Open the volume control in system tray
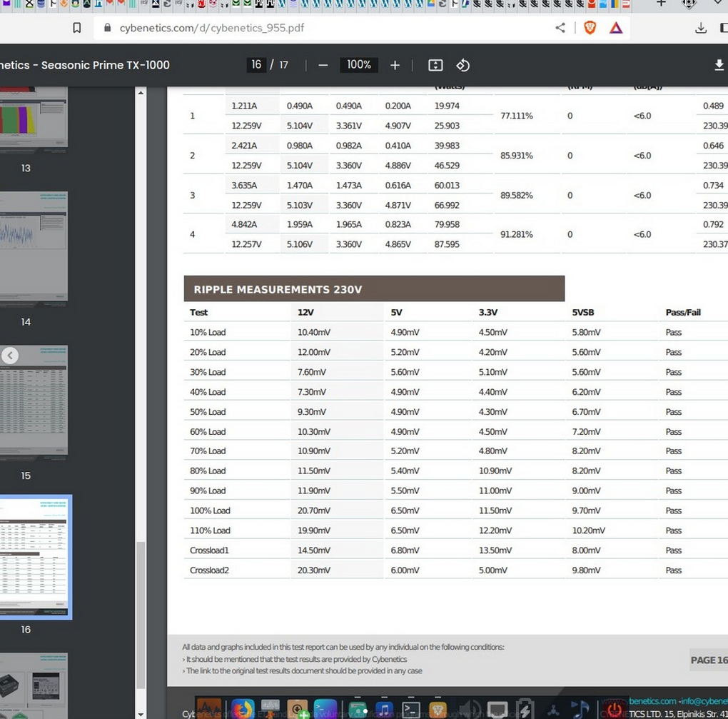728x719 pixels. click(x=470, y=710)
